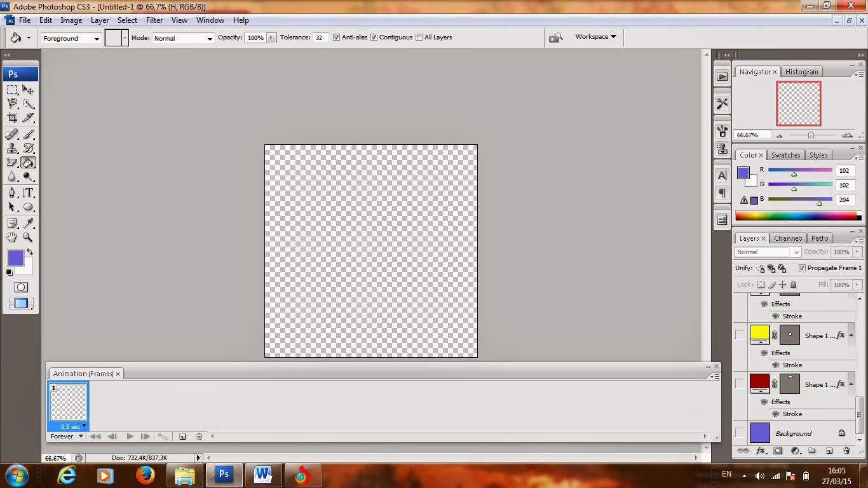The width and height of the screenshot is (868, 488).
Task: Switch to the Channels tab
Action: [788, 238]
